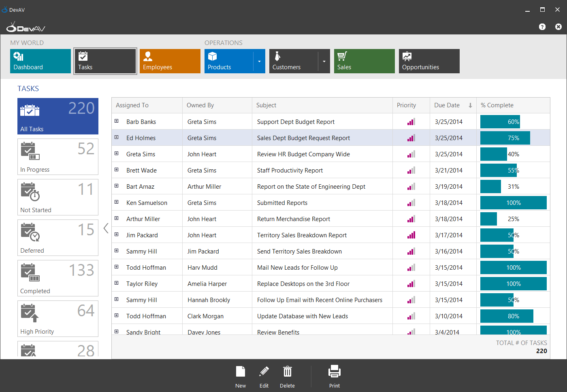Expand the Ken Samuelson row details

point(117,202)
